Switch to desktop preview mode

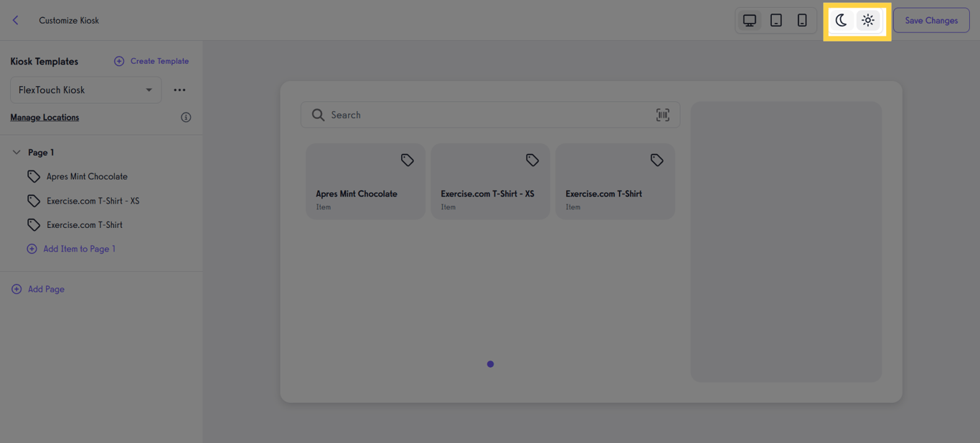pos(749,20)
